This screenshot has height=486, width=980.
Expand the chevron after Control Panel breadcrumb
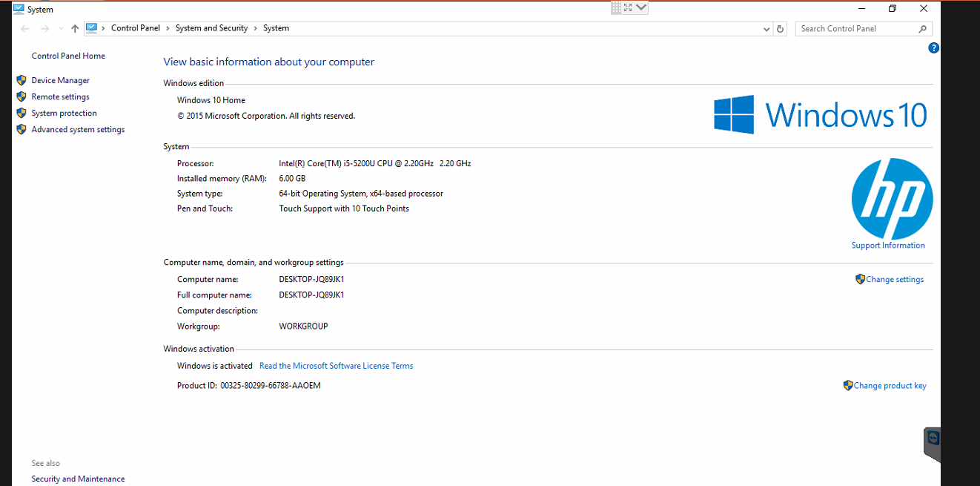tap(168, 28)
